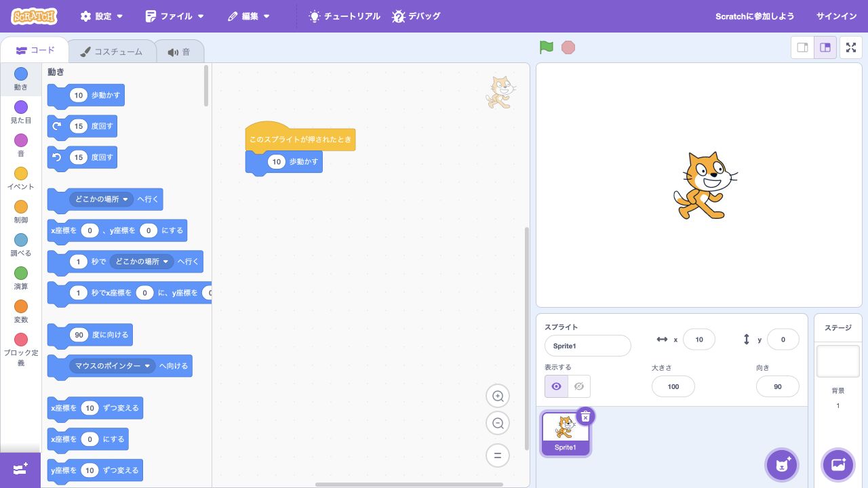Switch to the コスチューム tab
Image resolution: width=868 pixels, height=488 pixels.
click(x=111, y=52)
